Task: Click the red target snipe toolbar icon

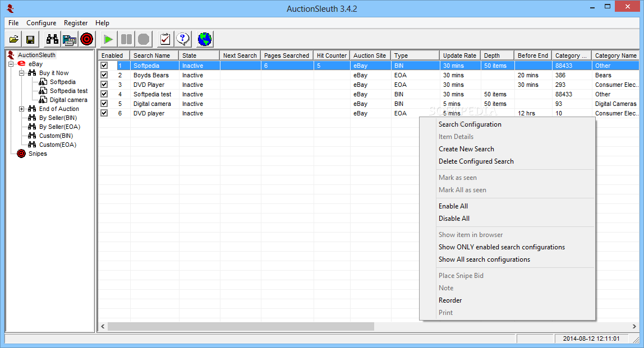Action: coord(86,39)
